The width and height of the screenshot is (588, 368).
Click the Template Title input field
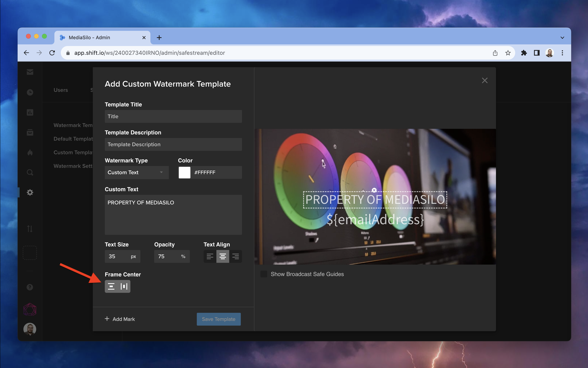click(x=173, y=116)
